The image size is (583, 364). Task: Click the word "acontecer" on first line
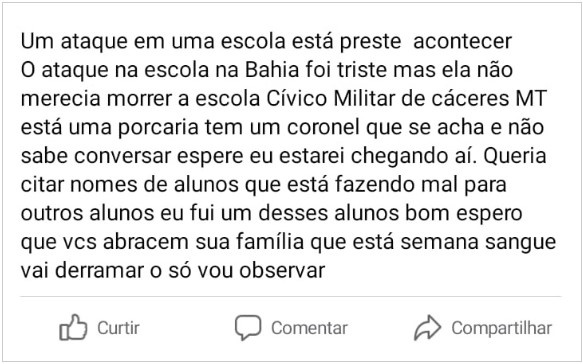click(463, 41)
